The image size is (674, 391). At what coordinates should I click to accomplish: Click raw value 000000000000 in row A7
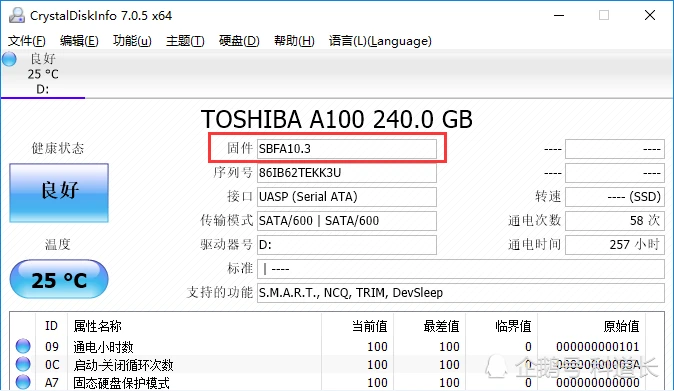click(597, 382)
